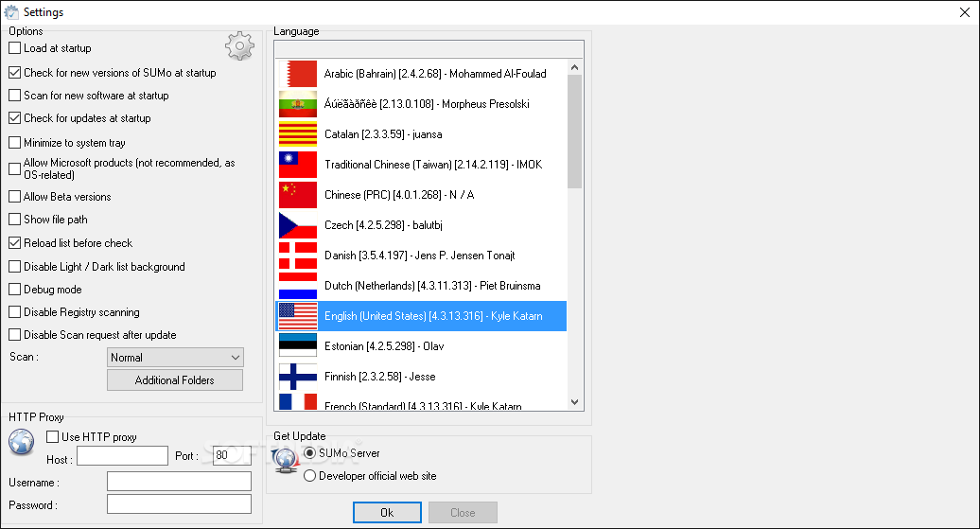The image size is (980, 529).
Task: Select Danish language by Jens P. Jensen
Action: coord(421,256)
